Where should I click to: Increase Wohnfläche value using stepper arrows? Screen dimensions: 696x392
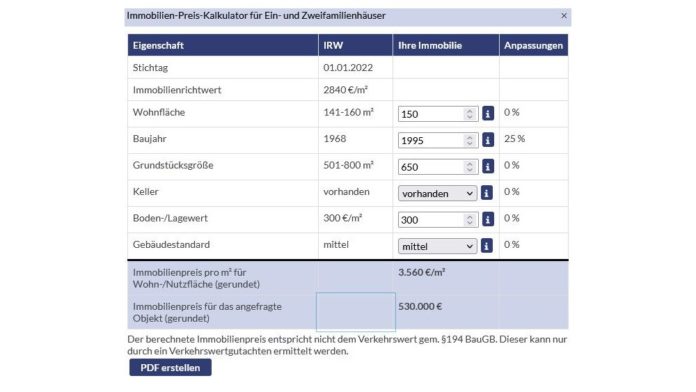(x=469, y=111)
